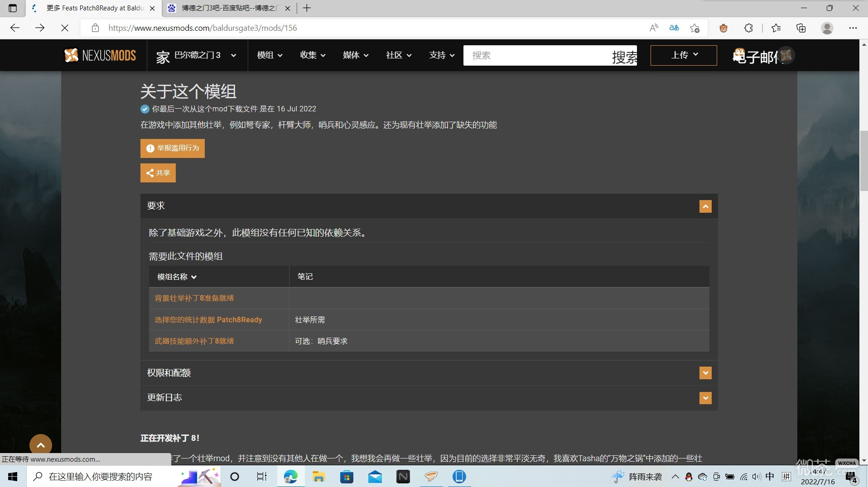
Task: Add page to favorites star icon
Action: click(694, 28)
